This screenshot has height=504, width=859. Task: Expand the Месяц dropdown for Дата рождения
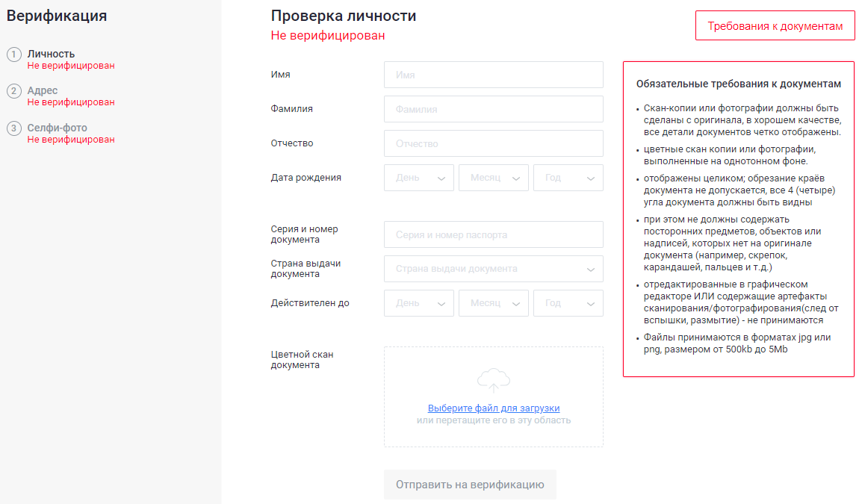pyautogui.click(x=494, y=178)
